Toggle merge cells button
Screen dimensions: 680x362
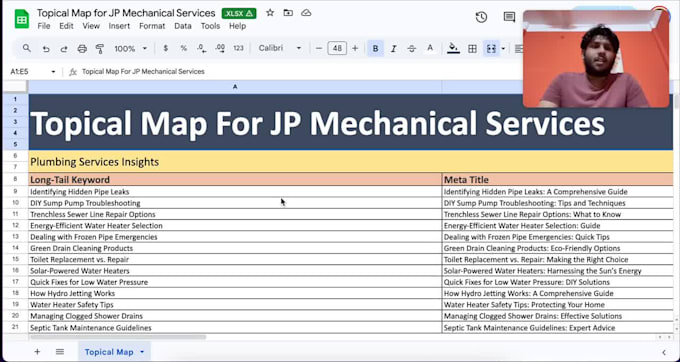tap(491, 49)
